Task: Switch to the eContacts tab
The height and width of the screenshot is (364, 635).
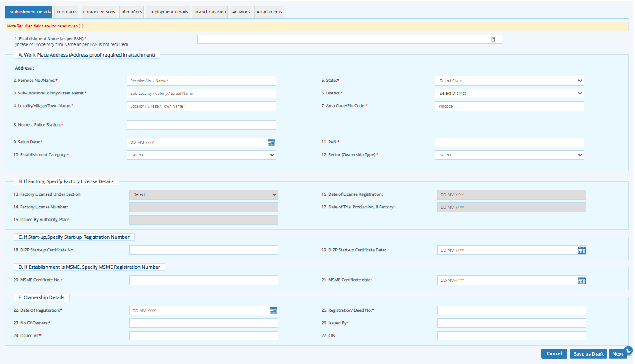Action: [67, 12]
